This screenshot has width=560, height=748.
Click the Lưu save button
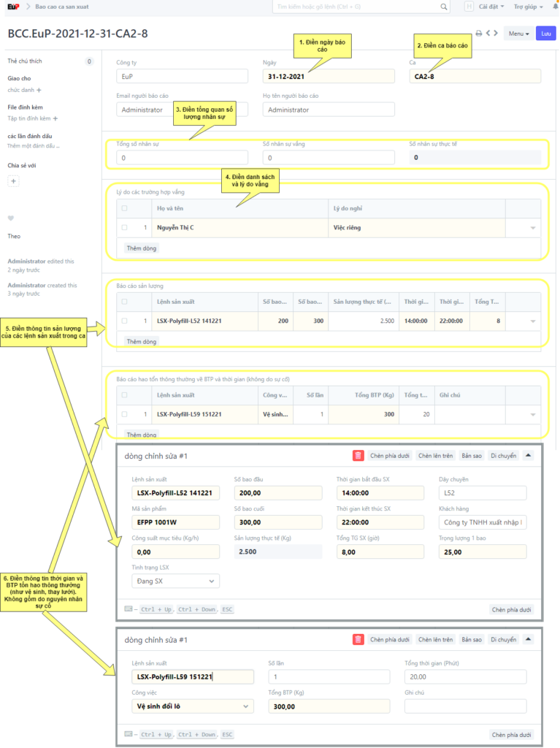[x=545, y=34]
